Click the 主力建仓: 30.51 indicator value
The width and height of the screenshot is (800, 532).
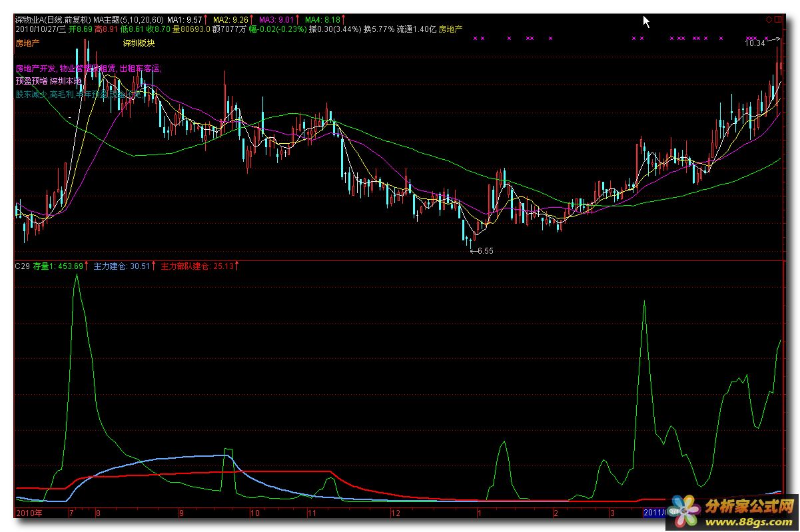coord(121,266)
